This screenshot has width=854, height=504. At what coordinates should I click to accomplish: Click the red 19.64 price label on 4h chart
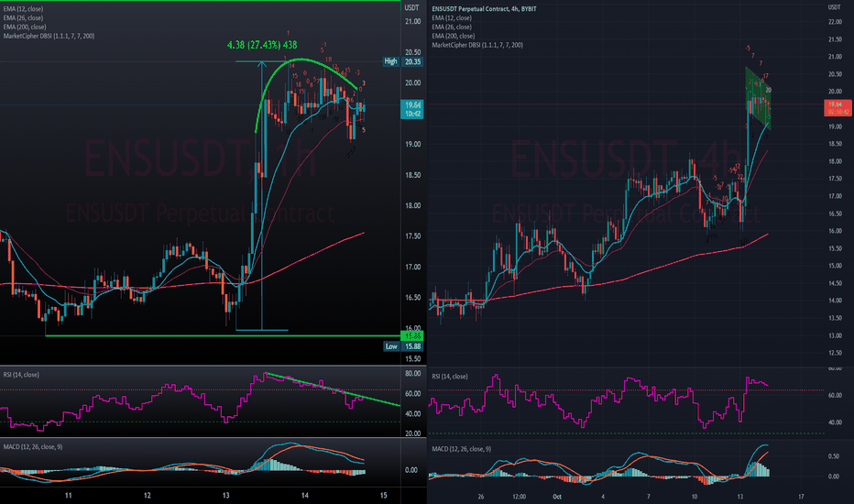838,108
